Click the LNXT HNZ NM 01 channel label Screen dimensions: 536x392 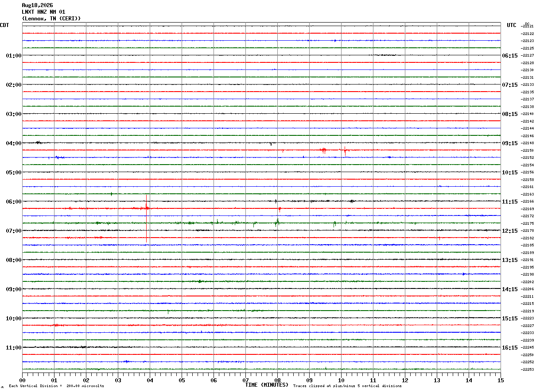coord(43,12)
